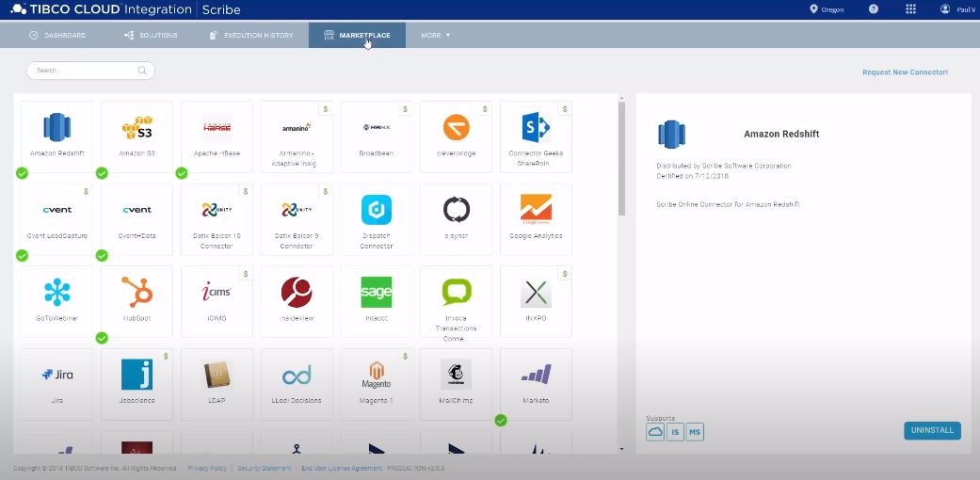Image resolution: width=980 pixels, height=480 pixels.
Task: Open the Apache HBase connector
Action: (217, 136)
